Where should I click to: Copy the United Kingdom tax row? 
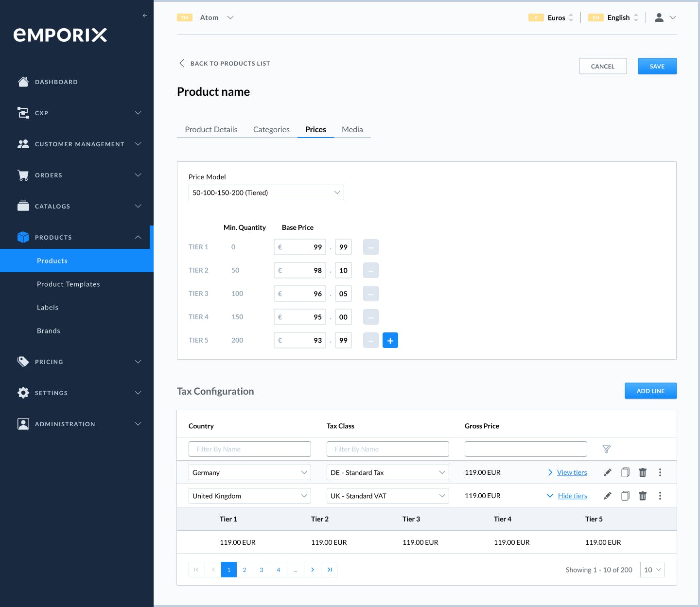coord(625,496)
